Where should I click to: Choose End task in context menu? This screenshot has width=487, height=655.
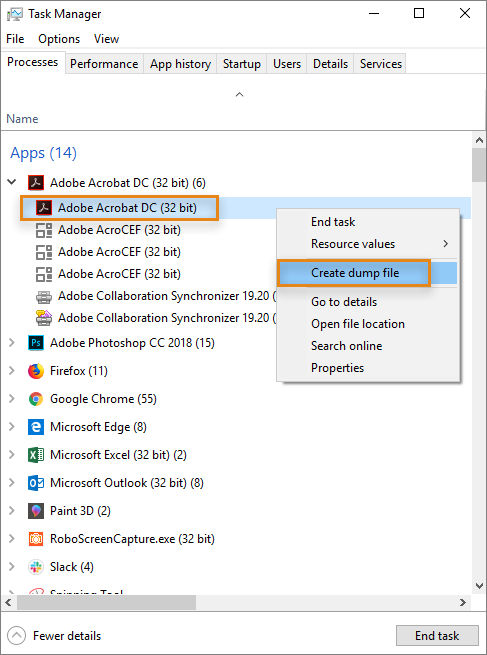point(368,222)
